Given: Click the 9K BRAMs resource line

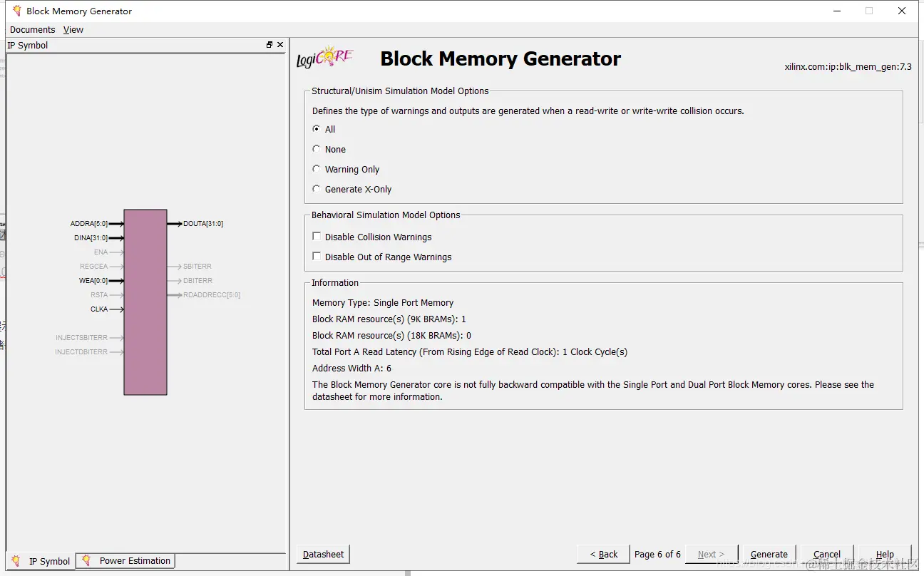Looking at the screenshot, I should (389, 319).
